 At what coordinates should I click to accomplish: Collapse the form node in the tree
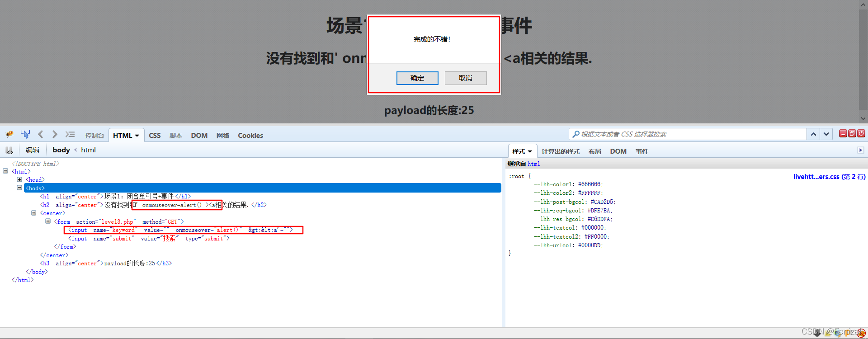pyautogui.click(x=48, y=221)
